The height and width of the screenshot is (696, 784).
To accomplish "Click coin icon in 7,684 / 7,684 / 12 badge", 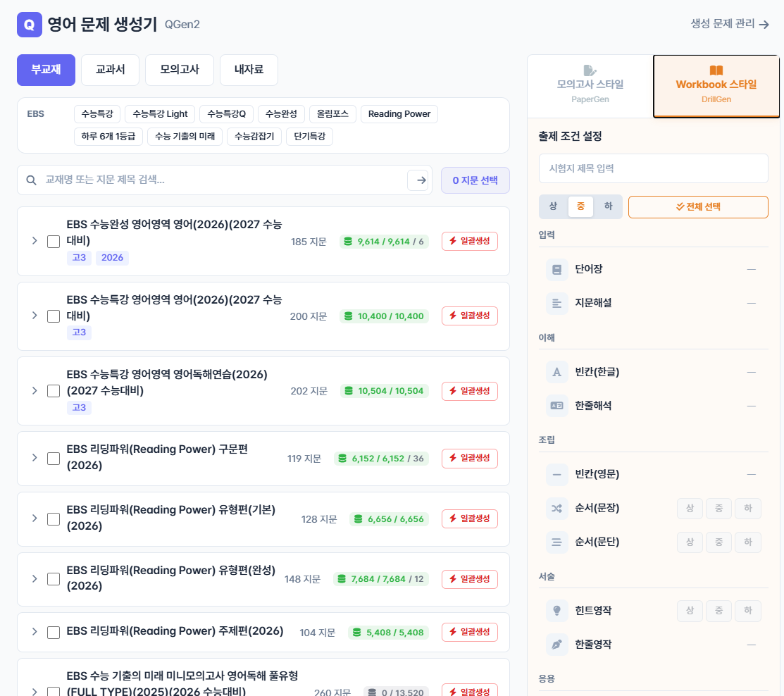I will [x=342, y=579].
